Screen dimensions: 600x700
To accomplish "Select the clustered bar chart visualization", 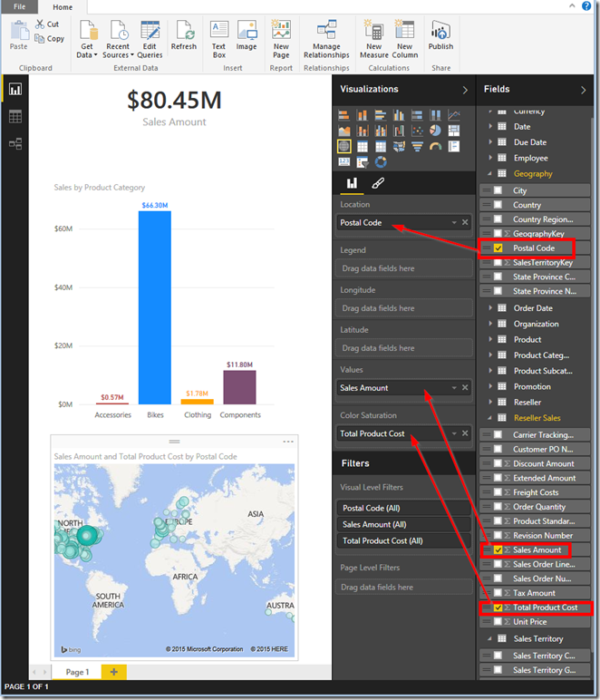I will pos(381,115).
